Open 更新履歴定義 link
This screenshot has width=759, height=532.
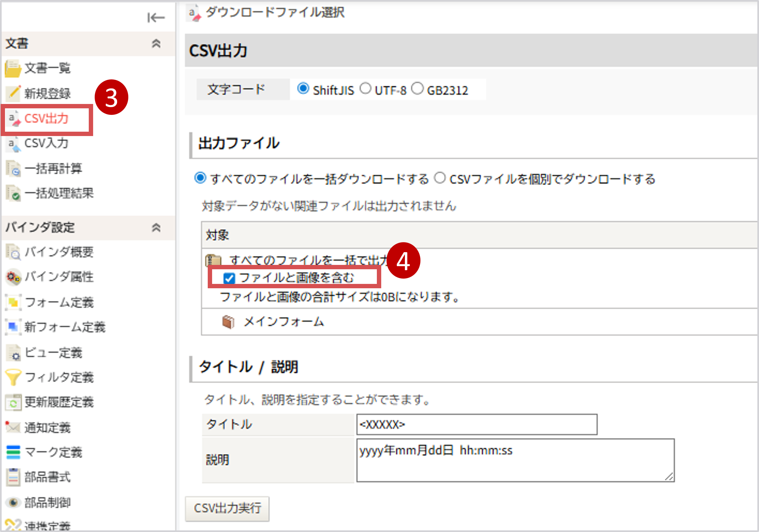coord(59,402)
